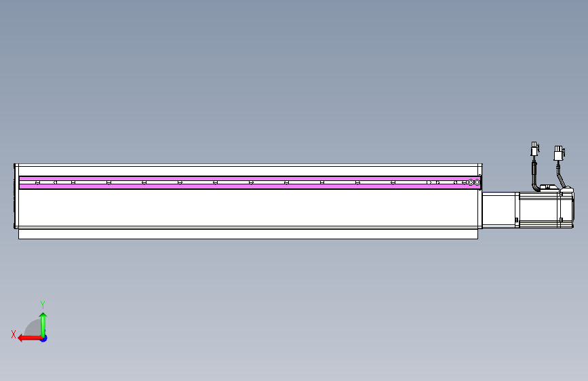Click the red X label beside triad
Screen dimensions: 588x381
(x=14, y=334)
